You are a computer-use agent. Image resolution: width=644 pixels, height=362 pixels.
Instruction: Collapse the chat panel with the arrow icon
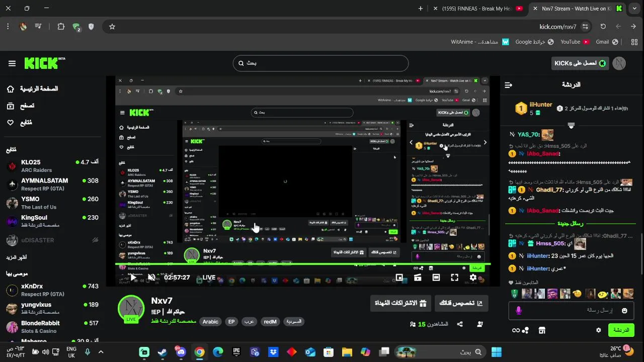(x=508, y=85)
